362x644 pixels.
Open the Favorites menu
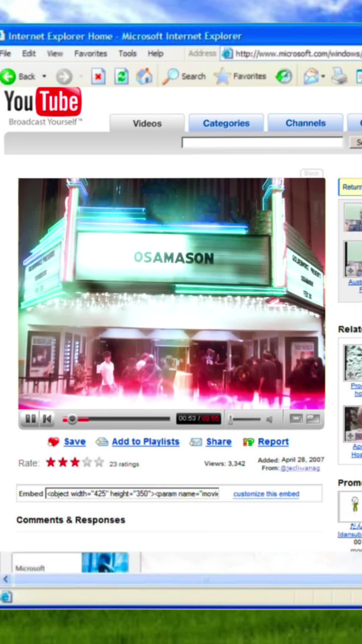point(90,53)
